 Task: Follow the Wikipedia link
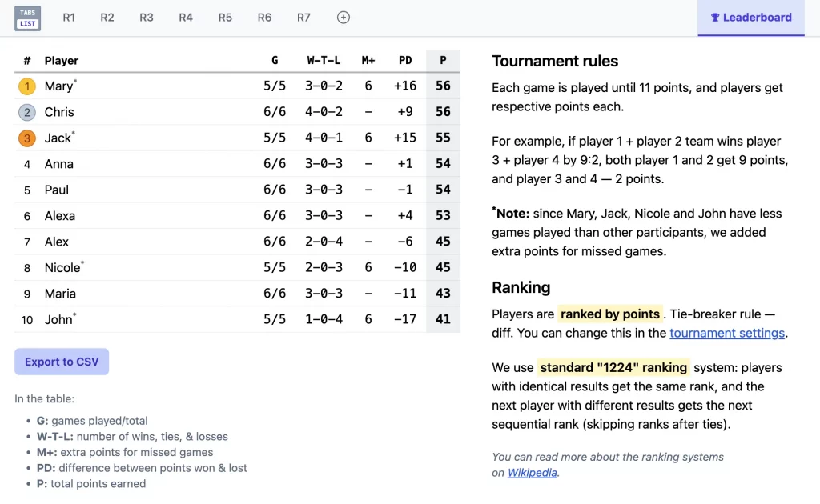(533, 473)
